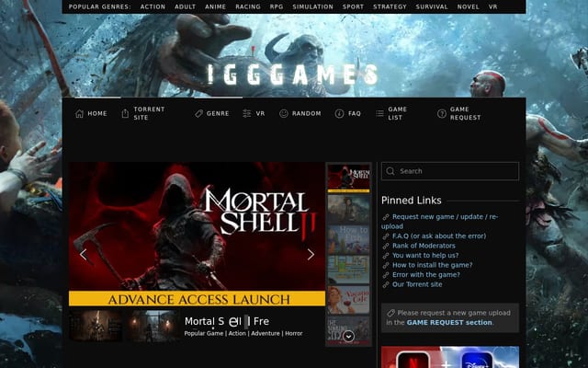Image resolution: width=588 pixels, height=368 pixels.
Task: Select second thumbnail below Mortal Shell
Action: [x=348, y=209]
